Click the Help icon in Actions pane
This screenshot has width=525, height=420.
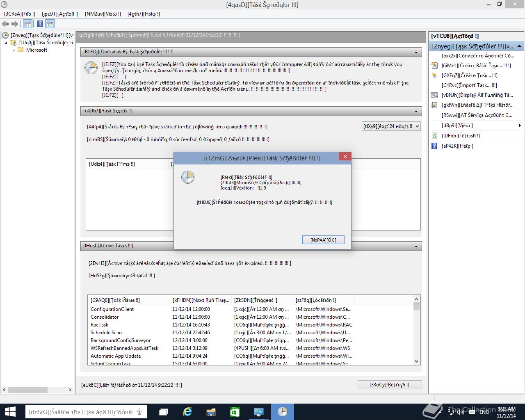(434, 146)
